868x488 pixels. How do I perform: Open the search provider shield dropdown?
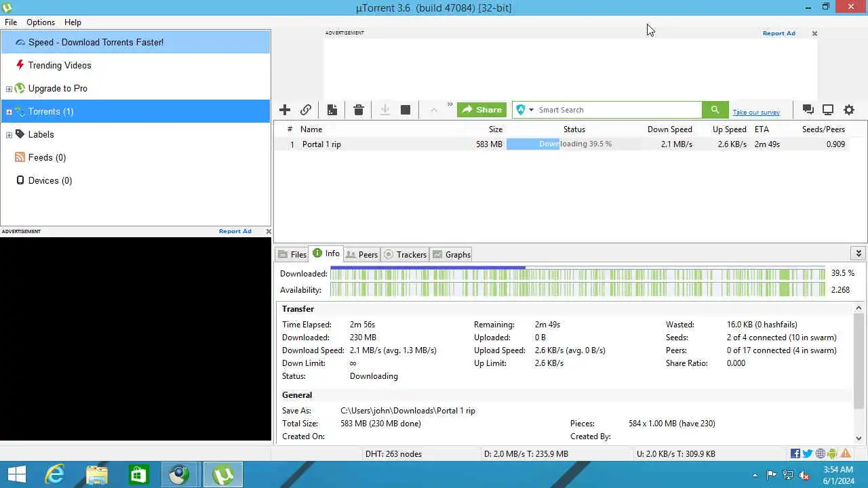(524, 110)
